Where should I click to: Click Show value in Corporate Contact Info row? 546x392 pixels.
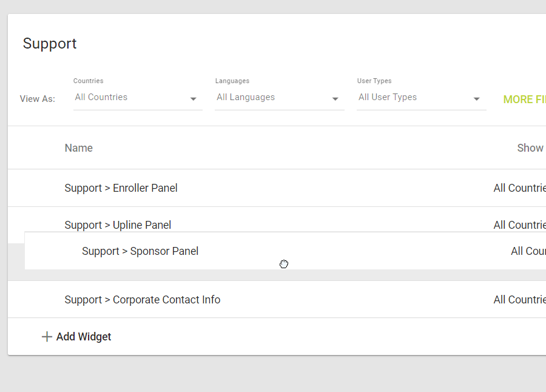coord(520,300)
